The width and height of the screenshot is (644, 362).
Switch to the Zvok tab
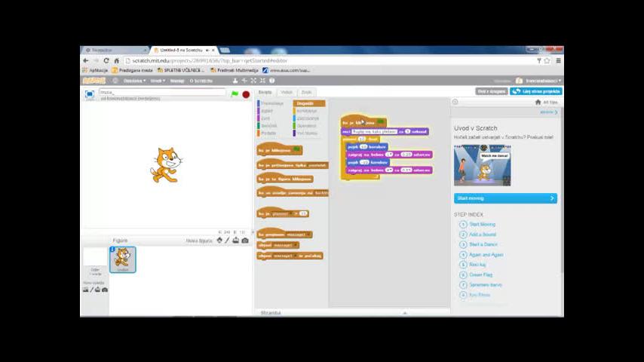click(x=306, y=92)
